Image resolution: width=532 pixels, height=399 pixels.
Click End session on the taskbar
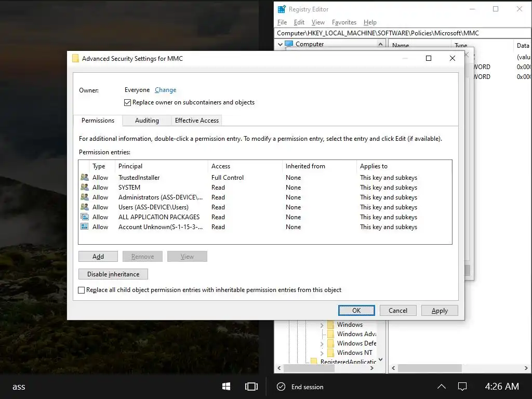(307, 387)
